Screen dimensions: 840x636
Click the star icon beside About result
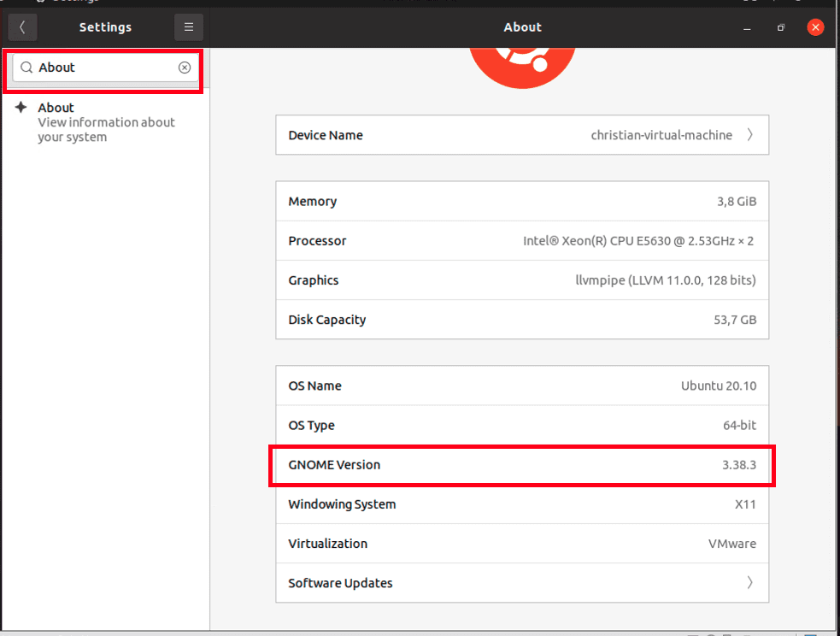pyautogui.click(x=21, y=108)
